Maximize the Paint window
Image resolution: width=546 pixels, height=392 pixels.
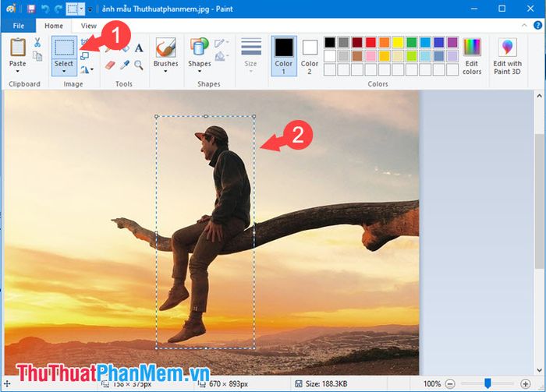click(502, 9)
